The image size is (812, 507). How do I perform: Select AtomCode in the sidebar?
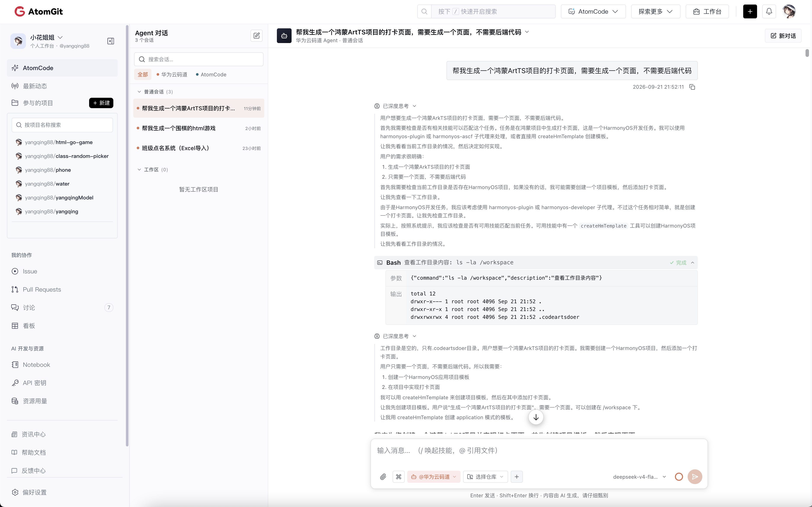tap(62, 68)
